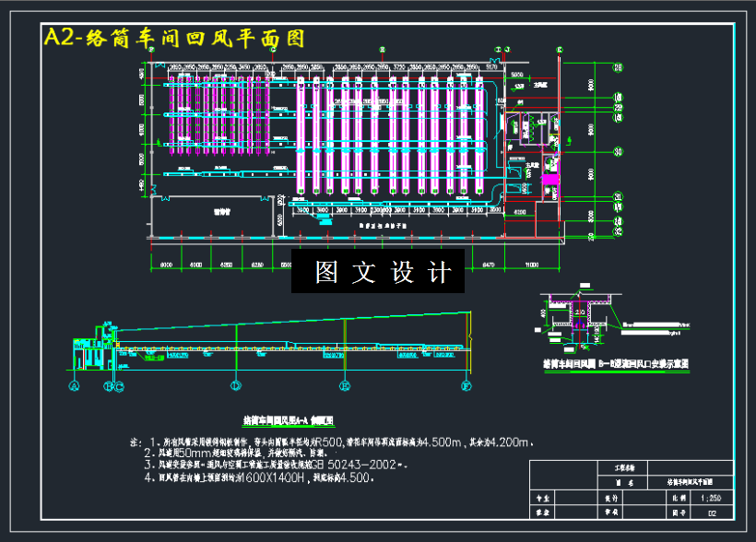Click the 250 dimension in the B-B detail
This screenshot has width=756, height=542.
click(581, 312)
